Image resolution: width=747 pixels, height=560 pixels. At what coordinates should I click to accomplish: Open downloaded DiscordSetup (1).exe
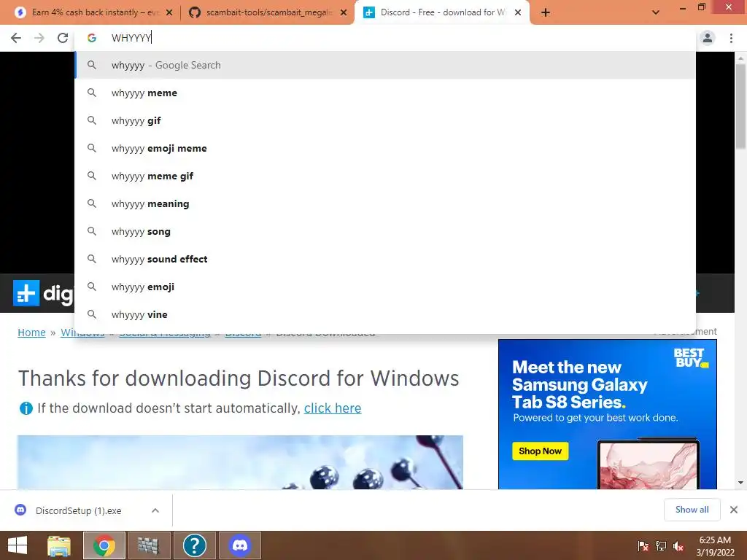[x=79, y=510]
